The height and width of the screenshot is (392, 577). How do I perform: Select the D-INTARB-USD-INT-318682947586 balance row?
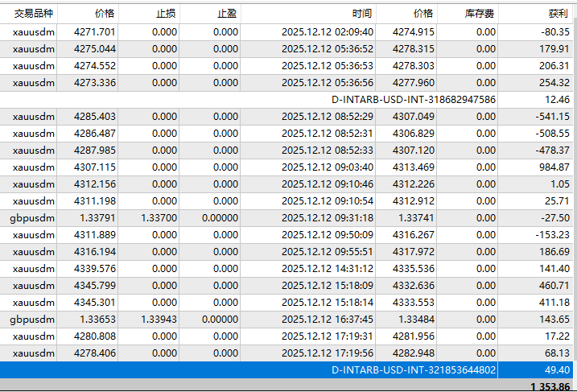click(x=414, y=99)
